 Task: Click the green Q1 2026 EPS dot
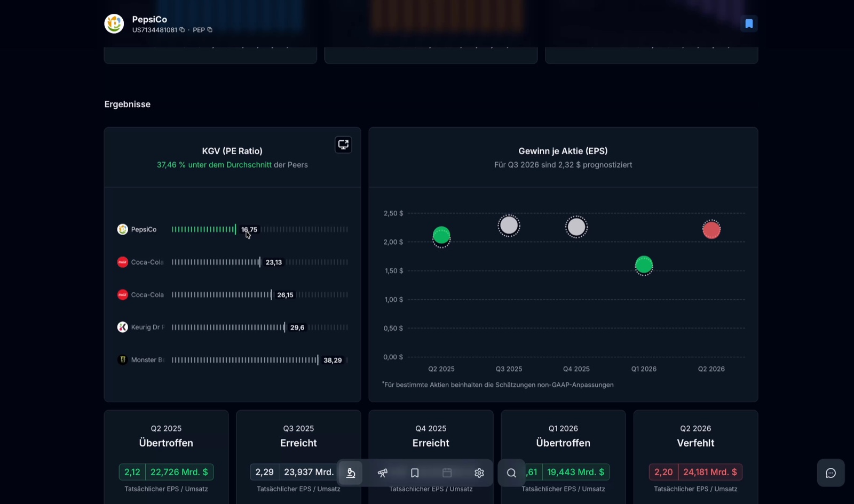coord(644,265)
